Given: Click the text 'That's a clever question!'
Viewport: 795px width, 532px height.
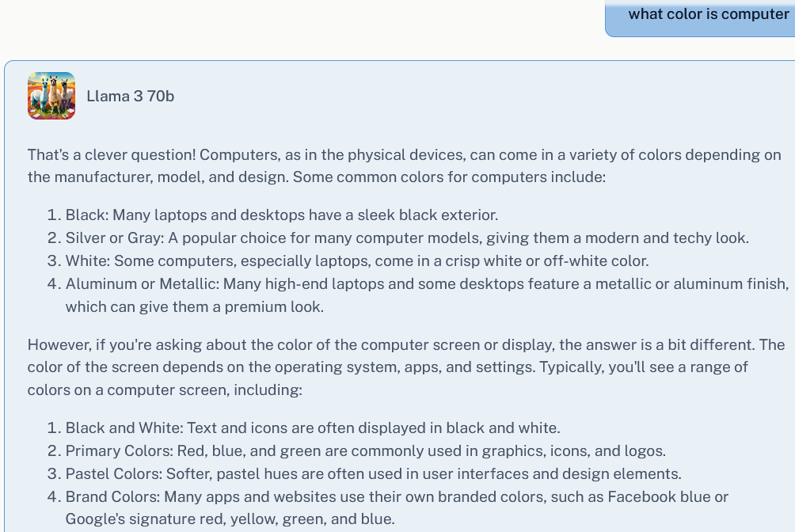Looking at the screenshot, I should [112, 154].
